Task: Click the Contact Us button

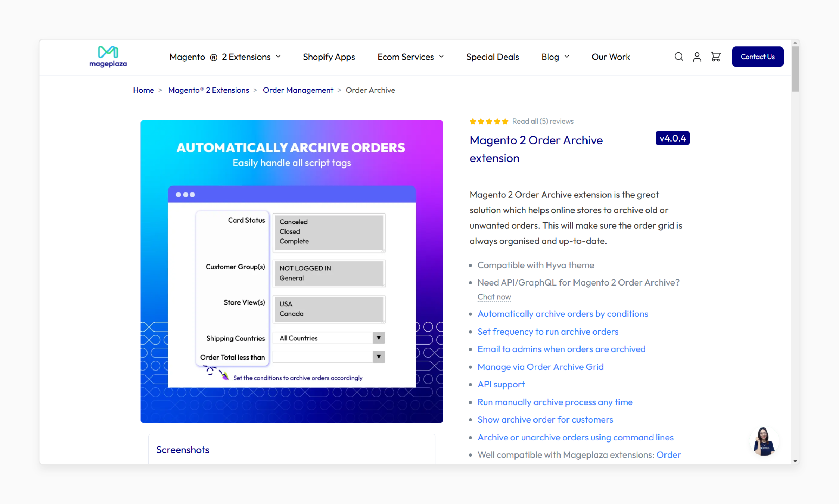Action: [x=758, y=57]
